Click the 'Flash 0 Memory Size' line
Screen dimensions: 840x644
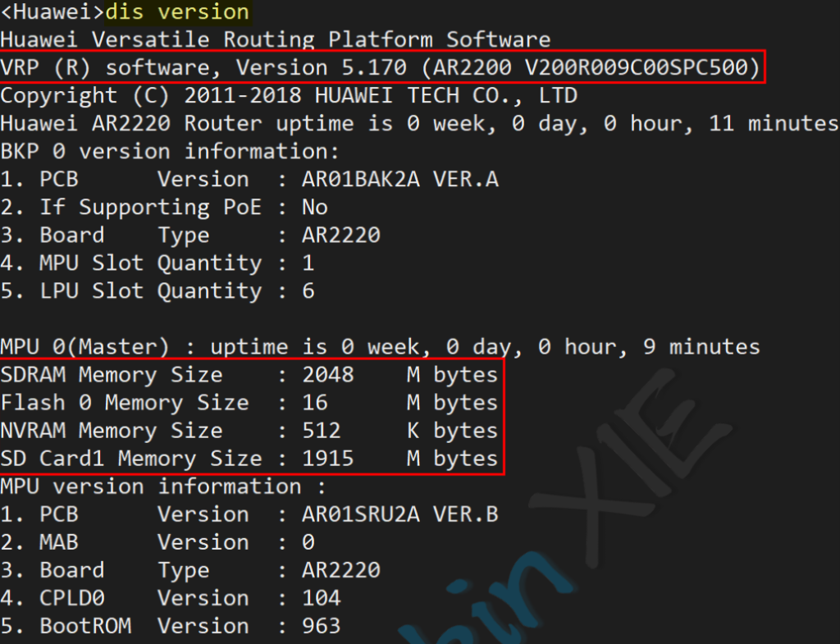click(x=249, y=403)
